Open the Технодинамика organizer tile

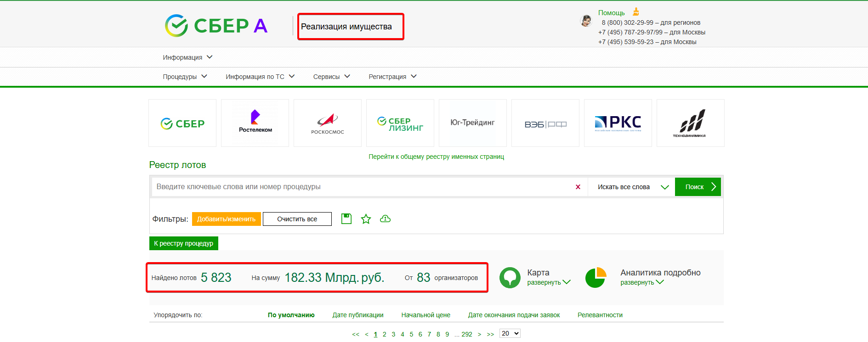pyautogui.click(x=691, y=123)
